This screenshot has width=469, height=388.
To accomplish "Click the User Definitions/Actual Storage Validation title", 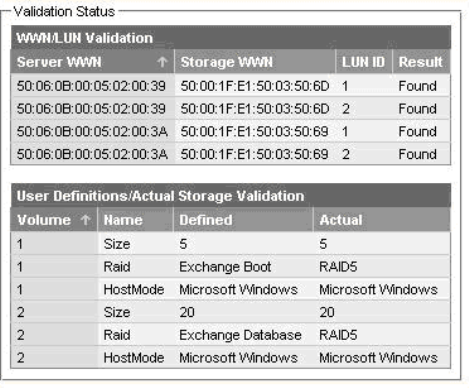I will (x=160, y=196).
